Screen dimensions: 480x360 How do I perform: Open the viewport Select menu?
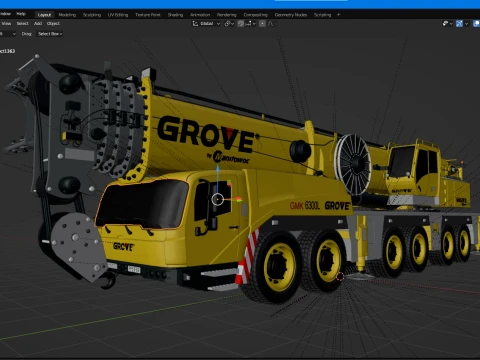(x=22, y=23)
